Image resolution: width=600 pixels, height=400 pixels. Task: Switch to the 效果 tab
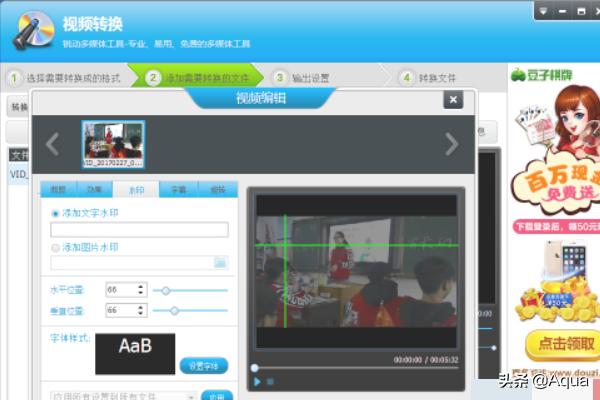pyautogui.click(x=94, y=189)
